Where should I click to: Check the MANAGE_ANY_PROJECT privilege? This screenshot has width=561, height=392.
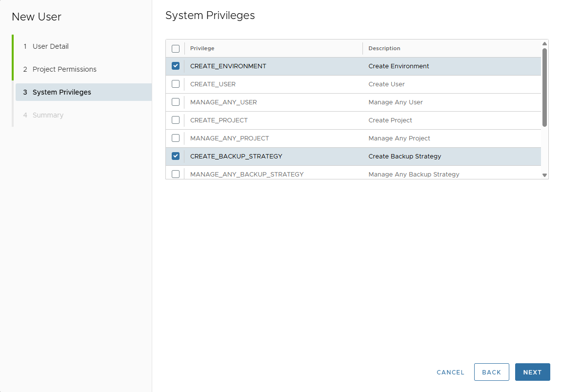pos(175,138)
